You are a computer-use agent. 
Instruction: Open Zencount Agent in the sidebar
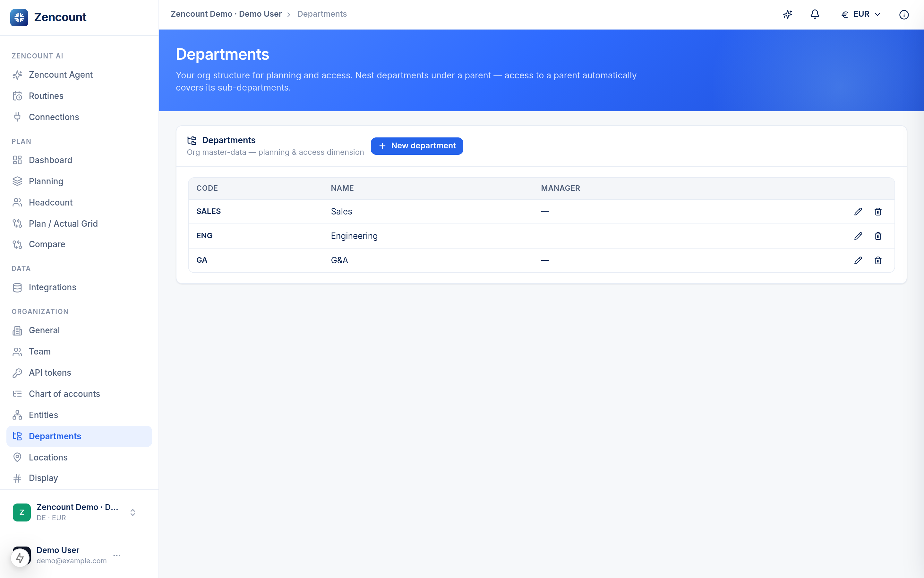[79, 75]
